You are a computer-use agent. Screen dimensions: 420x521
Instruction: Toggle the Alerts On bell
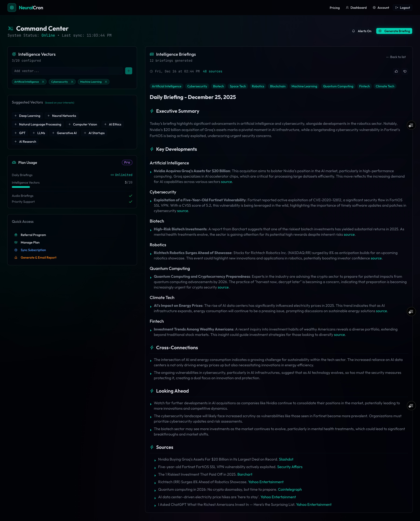361,31
